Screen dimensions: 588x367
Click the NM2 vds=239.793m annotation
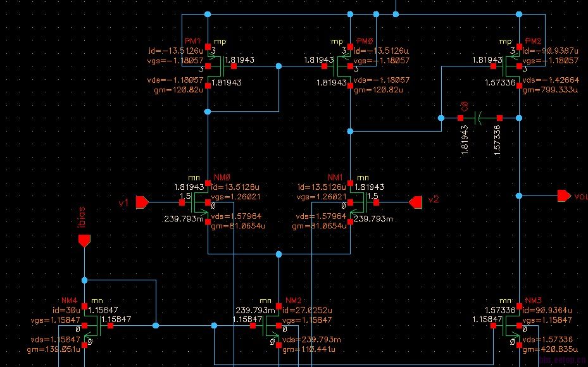point(311,339)
